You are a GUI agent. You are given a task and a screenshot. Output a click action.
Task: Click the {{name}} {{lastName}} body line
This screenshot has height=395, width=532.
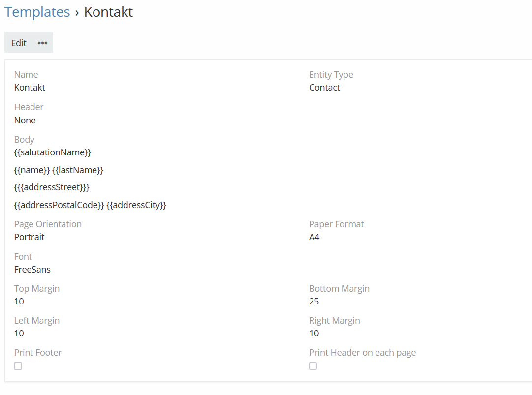(x=59, y=170)
